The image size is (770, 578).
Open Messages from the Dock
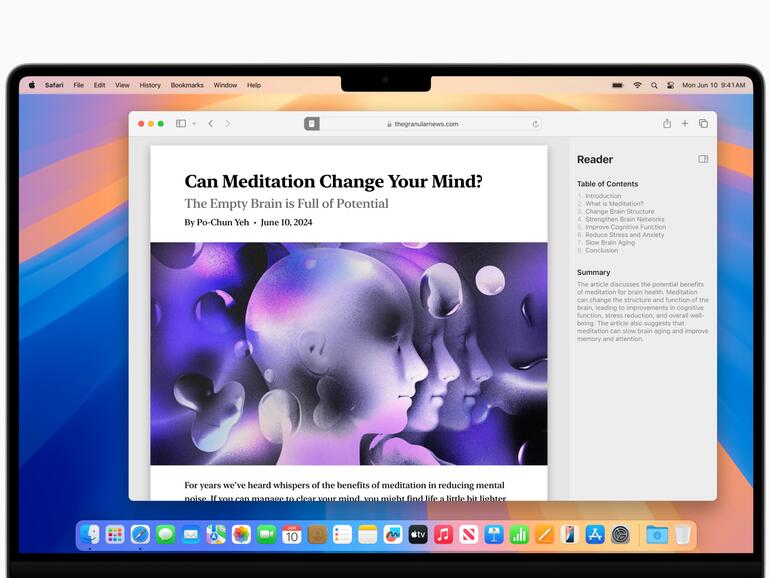coord(165,534)
